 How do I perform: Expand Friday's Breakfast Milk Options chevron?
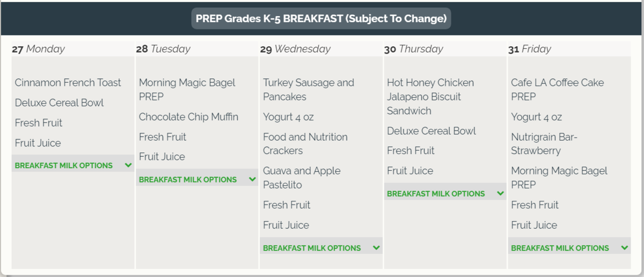pyautogui.click(x=624, y=248)
